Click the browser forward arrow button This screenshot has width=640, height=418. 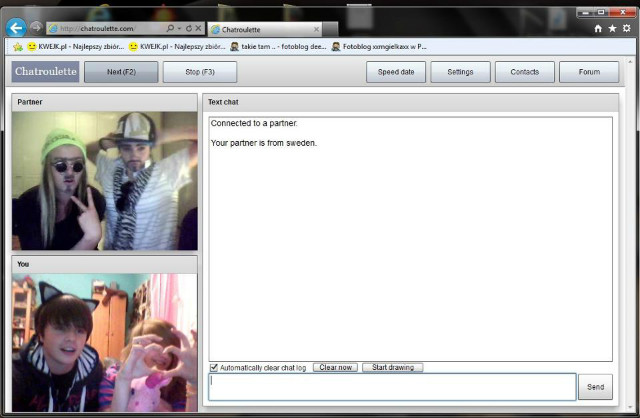(36, 28)
